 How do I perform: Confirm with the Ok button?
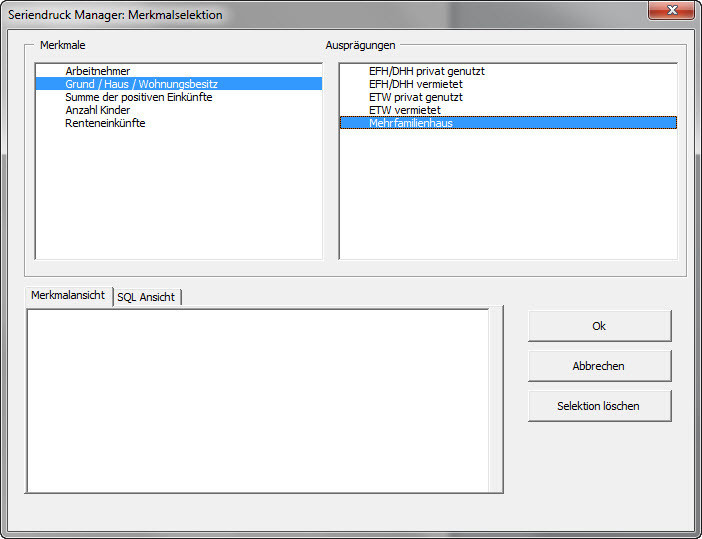pyautogui.click(x=599, y=326)
